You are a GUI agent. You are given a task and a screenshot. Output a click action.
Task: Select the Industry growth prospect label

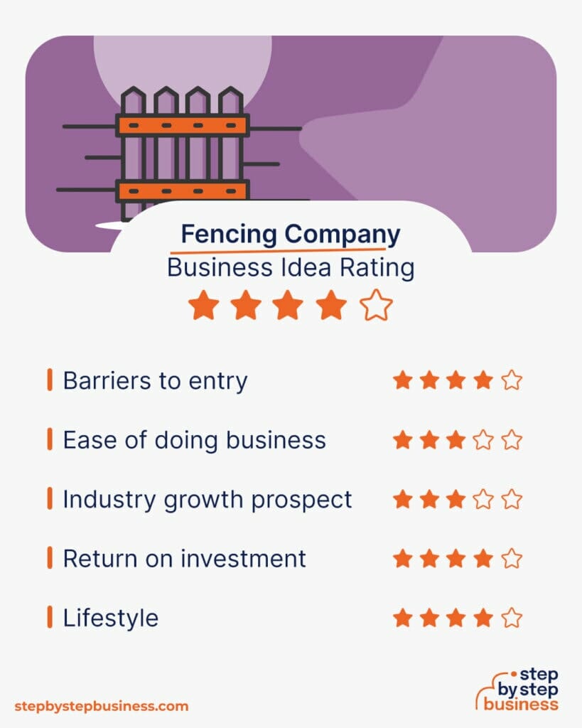coord(207,499)
